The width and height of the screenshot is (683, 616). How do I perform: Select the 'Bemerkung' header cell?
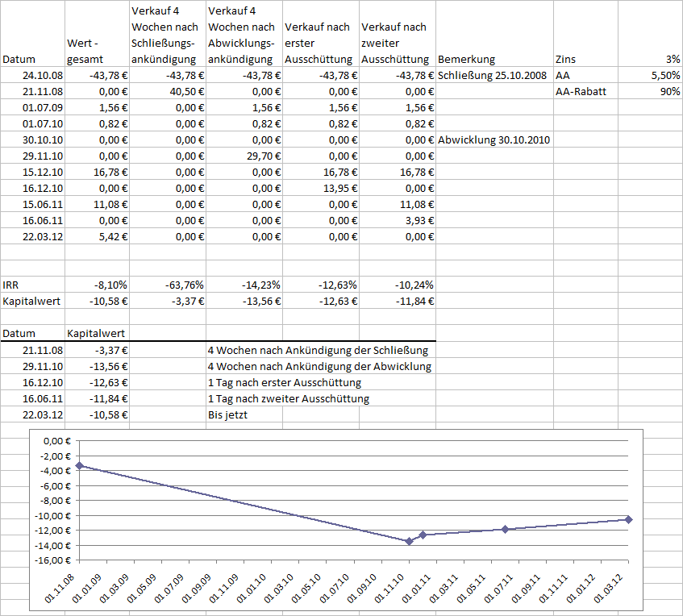click(495, 34)
